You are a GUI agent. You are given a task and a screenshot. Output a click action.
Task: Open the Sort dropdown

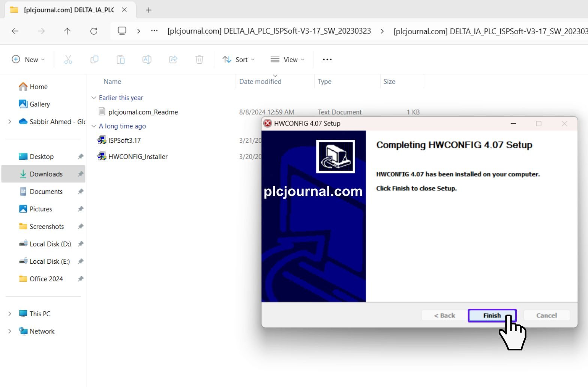click(238, 60)
